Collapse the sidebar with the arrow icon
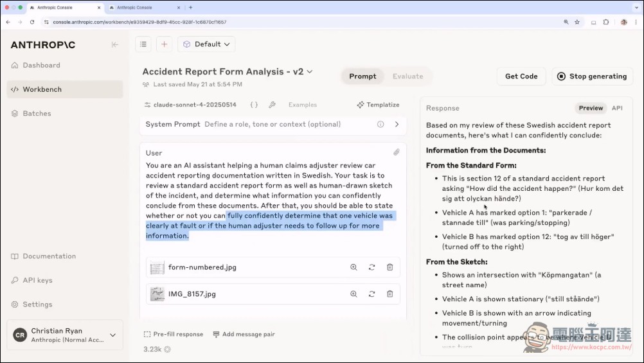Viewport: 644px width, 363px height. click(115, 45)
